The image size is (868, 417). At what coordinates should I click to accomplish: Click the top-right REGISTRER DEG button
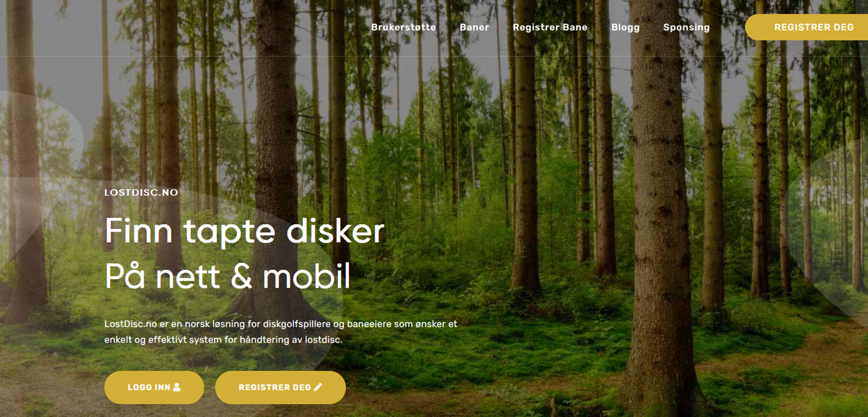pos(807,27)
